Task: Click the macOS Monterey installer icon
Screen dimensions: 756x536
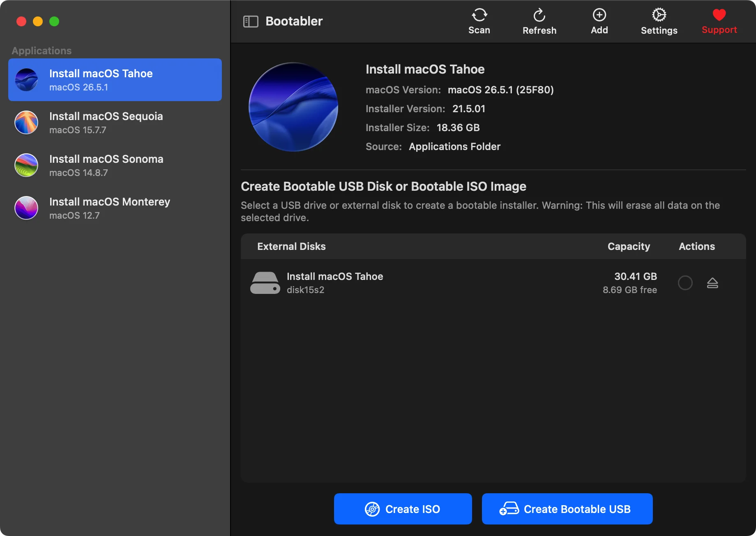Action: coord(26,208)
